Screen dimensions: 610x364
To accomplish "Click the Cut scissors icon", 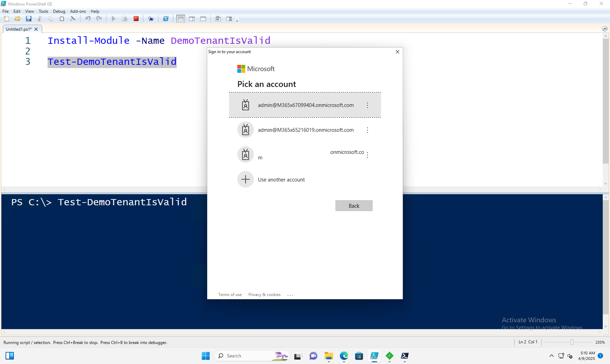I will tap(40, 19).
